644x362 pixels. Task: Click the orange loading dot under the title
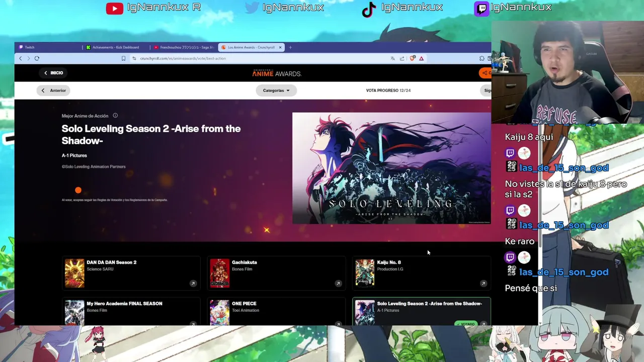click(78, 190)
